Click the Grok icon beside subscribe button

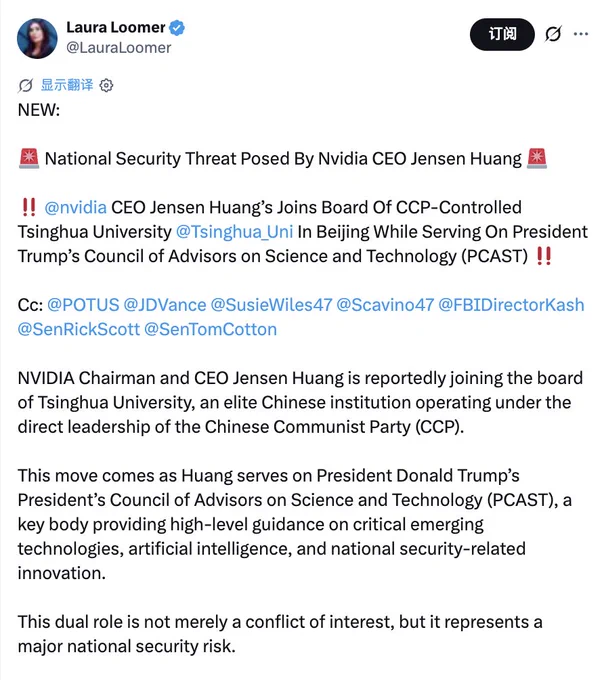click(x=553, y=34)
